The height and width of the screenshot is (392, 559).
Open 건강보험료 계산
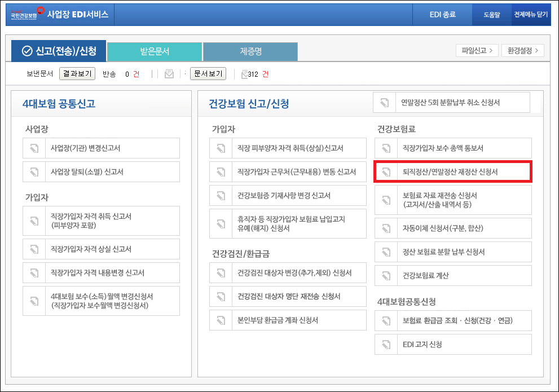tap(453, 275)
